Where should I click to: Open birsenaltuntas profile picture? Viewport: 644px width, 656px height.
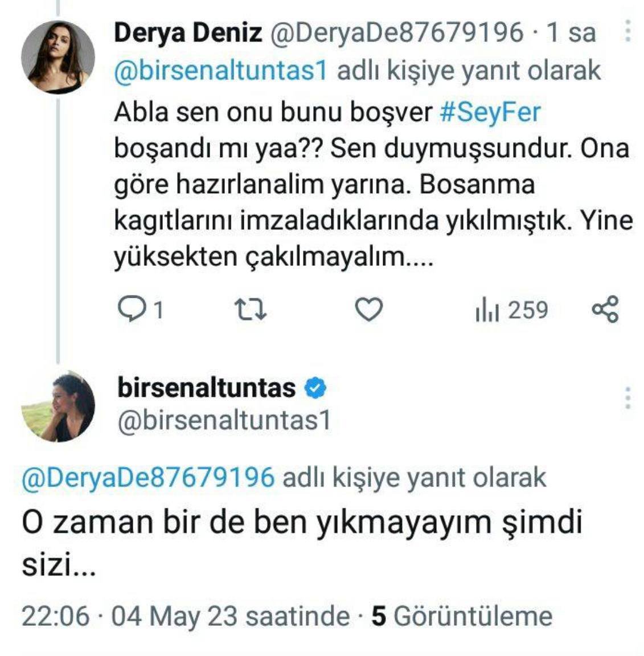coord(58,406)
